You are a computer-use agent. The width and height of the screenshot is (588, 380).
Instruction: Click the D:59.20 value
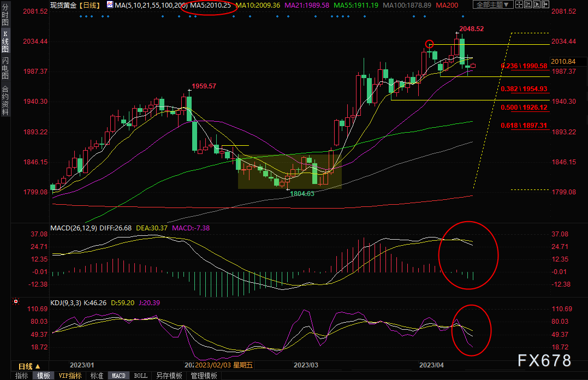tap(123, 302)
